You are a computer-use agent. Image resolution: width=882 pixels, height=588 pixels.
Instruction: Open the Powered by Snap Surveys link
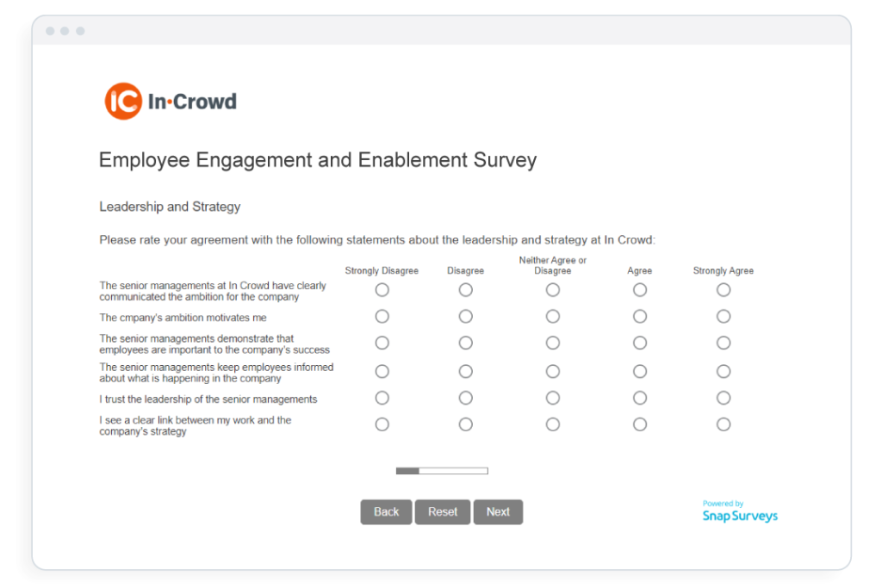coord(739,507)
